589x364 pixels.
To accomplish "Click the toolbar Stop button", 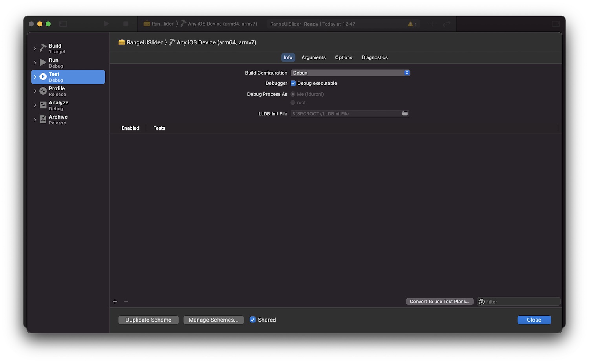I will point(126,24).
